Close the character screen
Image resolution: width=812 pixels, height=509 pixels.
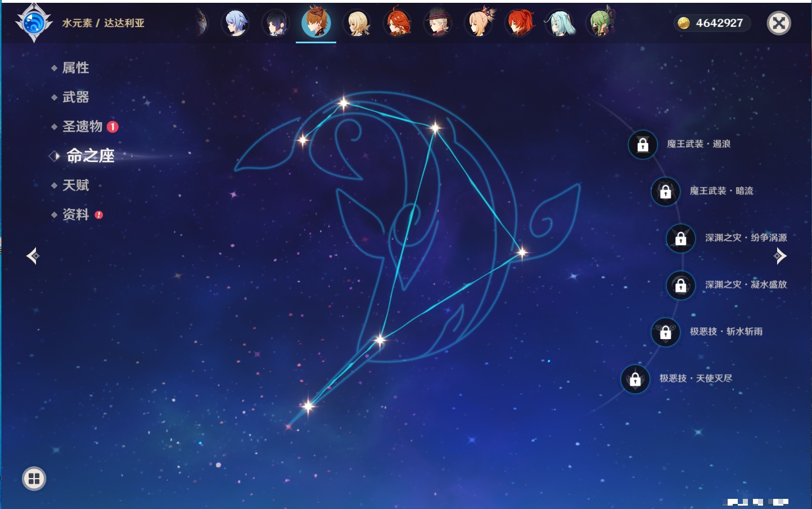[779, 23]
